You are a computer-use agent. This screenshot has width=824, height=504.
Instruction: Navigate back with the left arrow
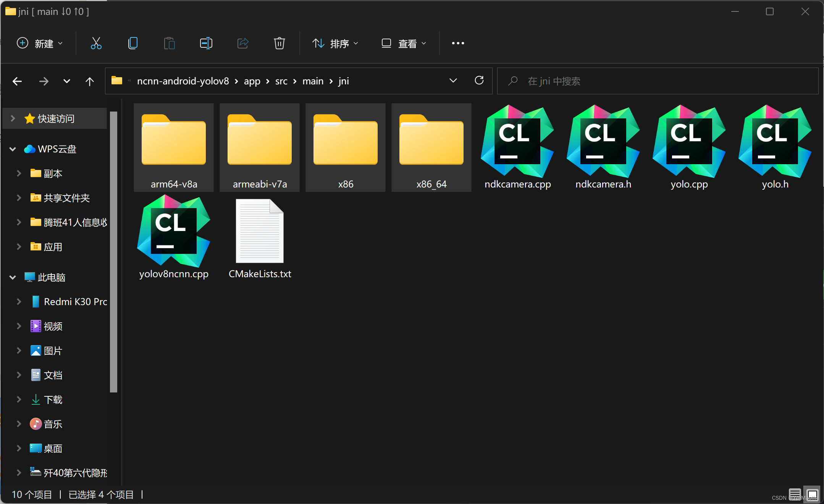click(x=17, y=81)
